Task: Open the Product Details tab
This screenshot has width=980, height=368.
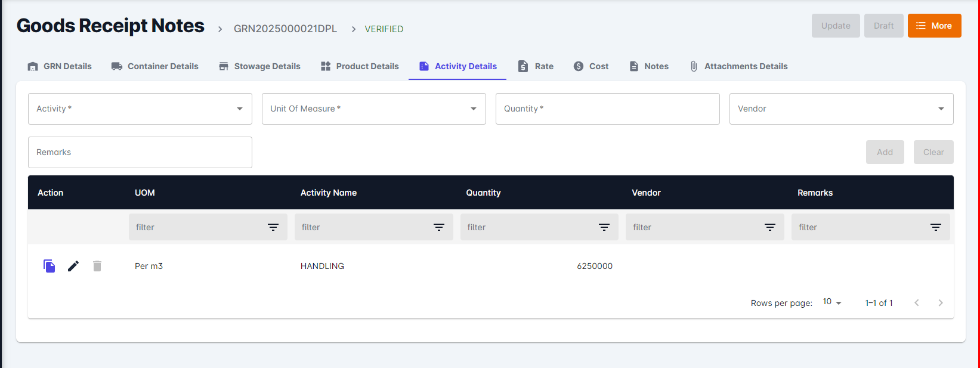Action: tap(360, 66)
